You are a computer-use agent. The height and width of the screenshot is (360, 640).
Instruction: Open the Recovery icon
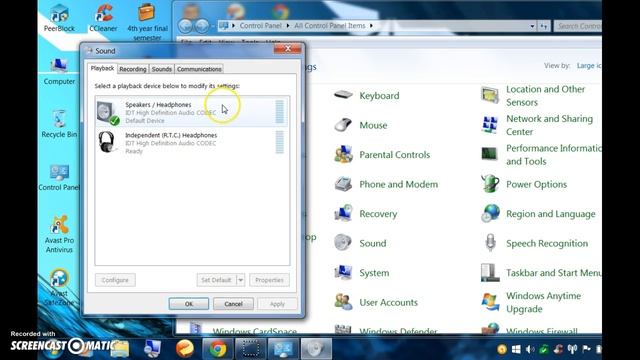coord(343,213)
